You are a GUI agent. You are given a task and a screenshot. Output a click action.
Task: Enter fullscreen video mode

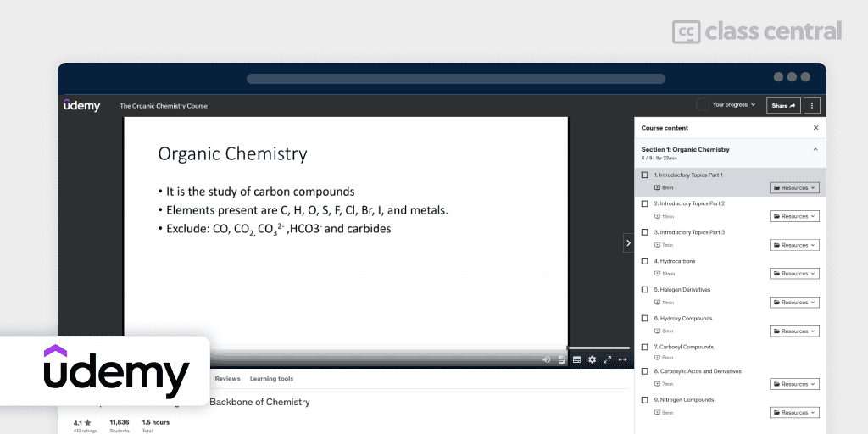coord(607,359)
